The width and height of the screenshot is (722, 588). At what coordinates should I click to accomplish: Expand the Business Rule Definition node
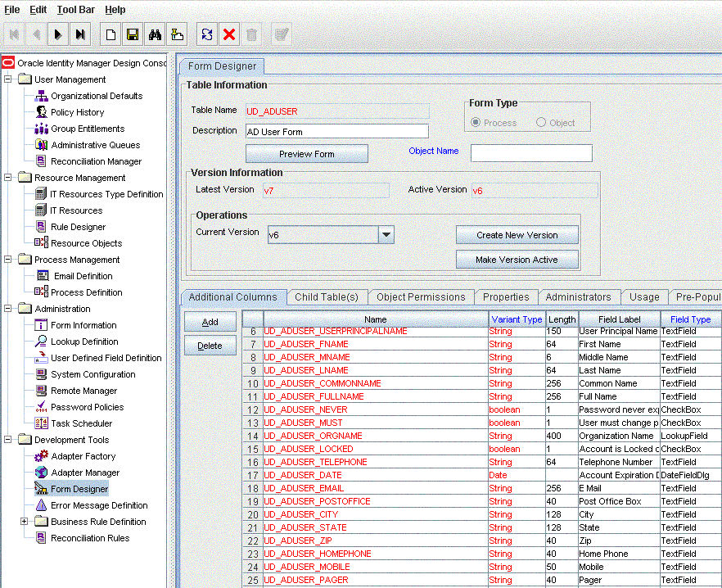(x=25, y=522)
